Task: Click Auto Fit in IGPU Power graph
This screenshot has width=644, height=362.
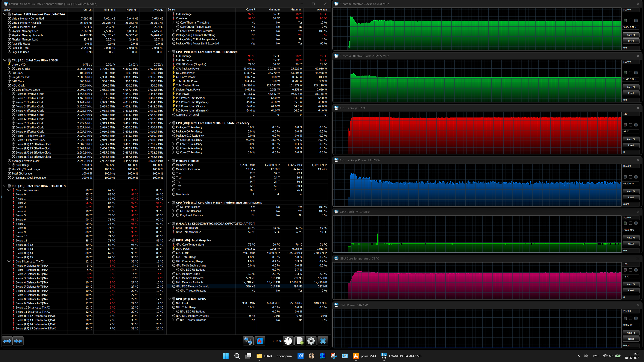Action: (631, 333)
